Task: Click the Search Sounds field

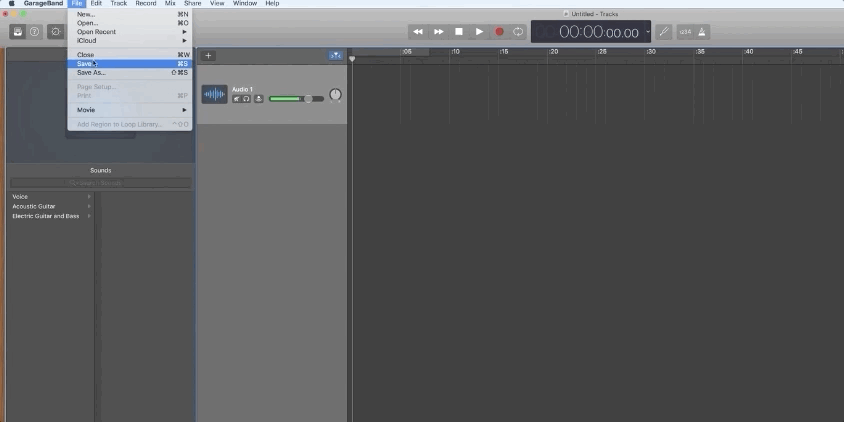Action: 101,183
